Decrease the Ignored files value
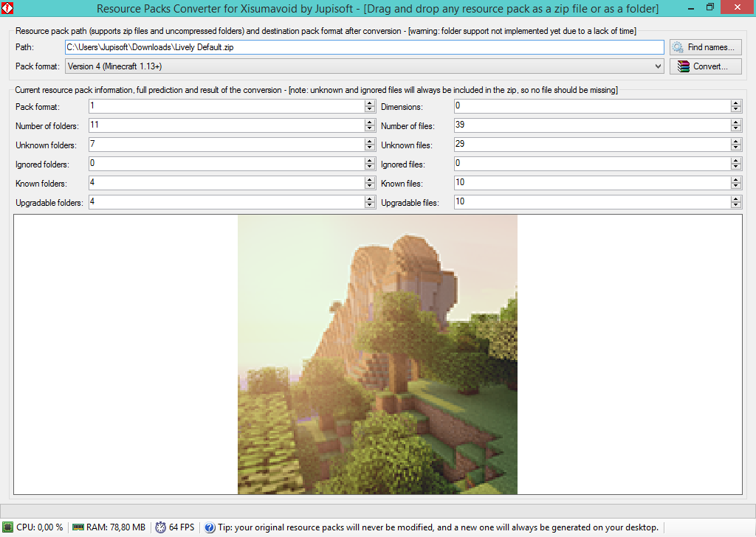 coord(736,167)
